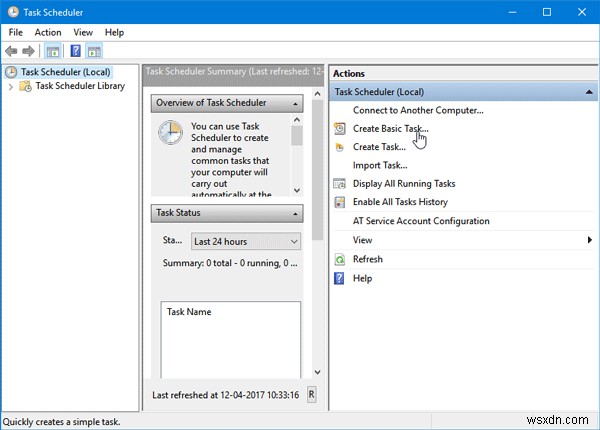The height and width of the screenshot is (430, 600).
Task: Click the Refresh action text
Action: point(368,259)
